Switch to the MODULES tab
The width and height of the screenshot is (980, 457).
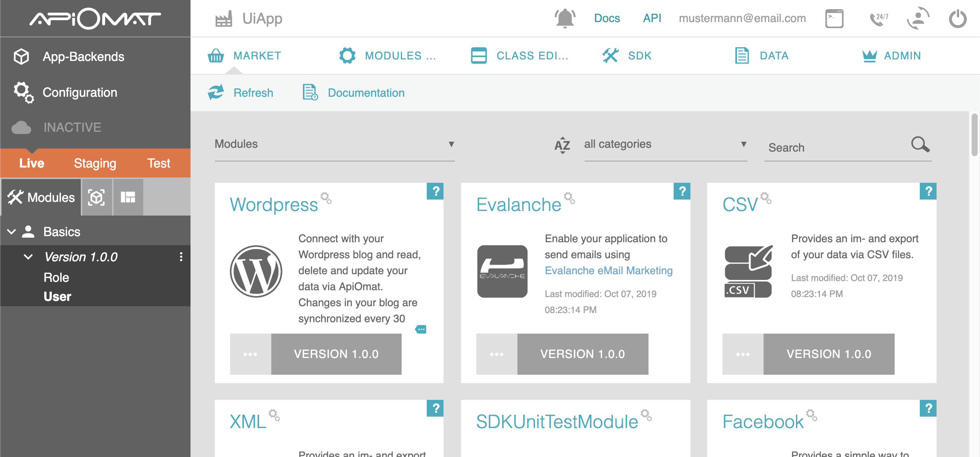388,56
